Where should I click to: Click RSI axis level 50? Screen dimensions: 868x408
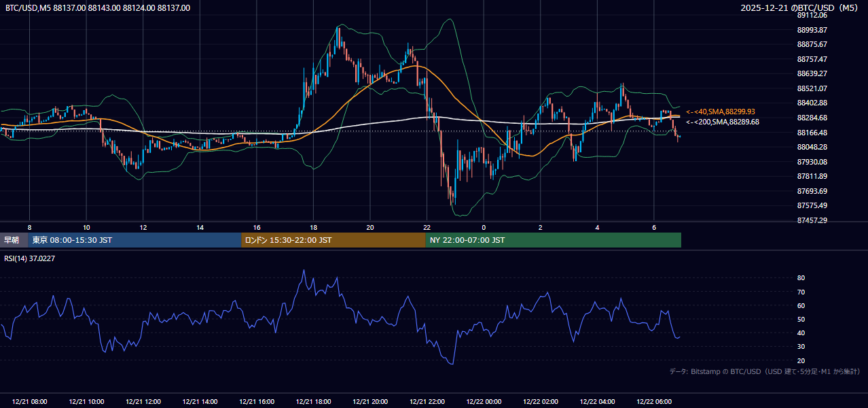pyautogui.click(x=801, y=319)
